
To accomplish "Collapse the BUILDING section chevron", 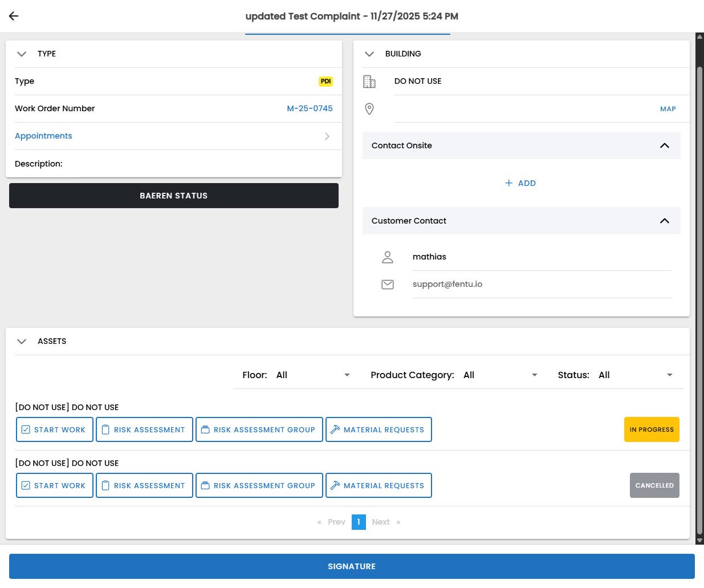I will pyautogui.click(x=369, y=54).
